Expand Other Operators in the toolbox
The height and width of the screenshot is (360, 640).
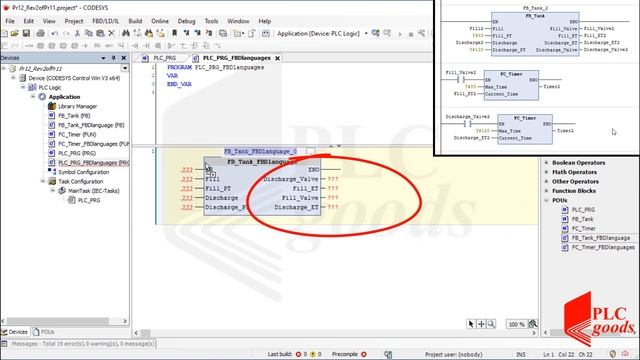547,181
